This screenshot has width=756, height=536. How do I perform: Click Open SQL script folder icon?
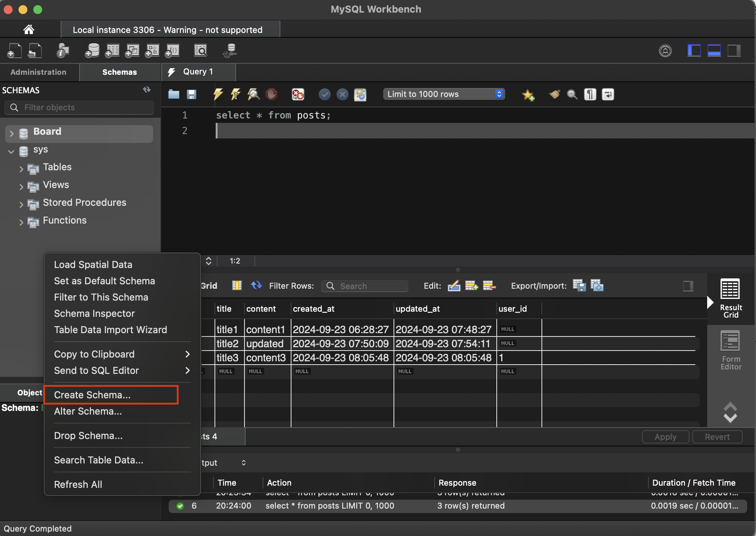173,94
